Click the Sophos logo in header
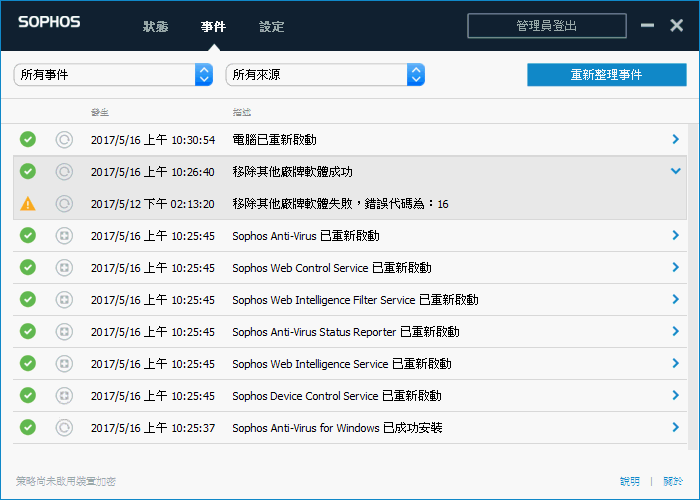The height and width of the screenshot is (500, 700). [48, 22]
